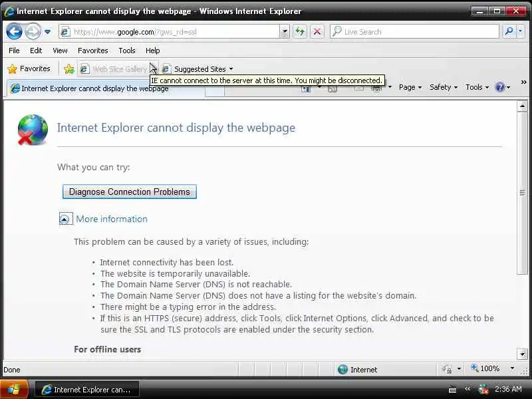Click the Add to Favorites Bar star icon

coord(69,69)
